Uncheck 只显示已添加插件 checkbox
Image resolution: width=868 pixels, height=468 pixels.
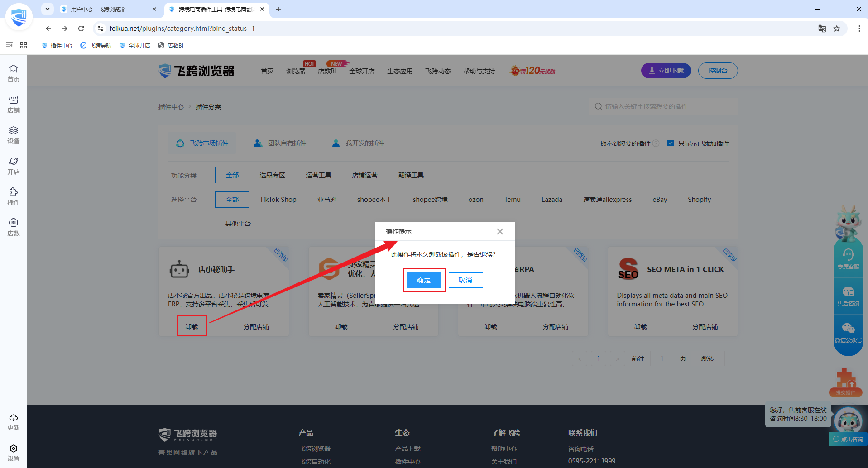[x=671, y=143]
